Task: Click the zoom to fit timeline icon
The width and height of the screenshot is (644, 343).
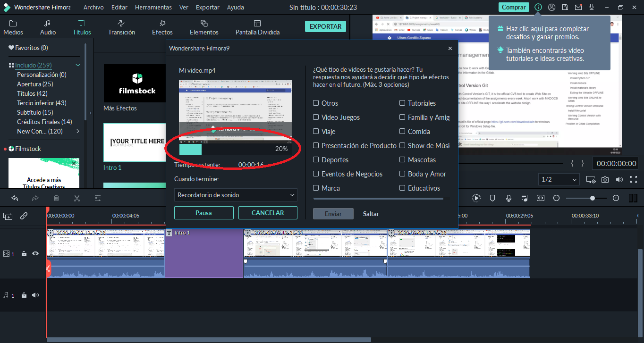Action: coord(541,198)
